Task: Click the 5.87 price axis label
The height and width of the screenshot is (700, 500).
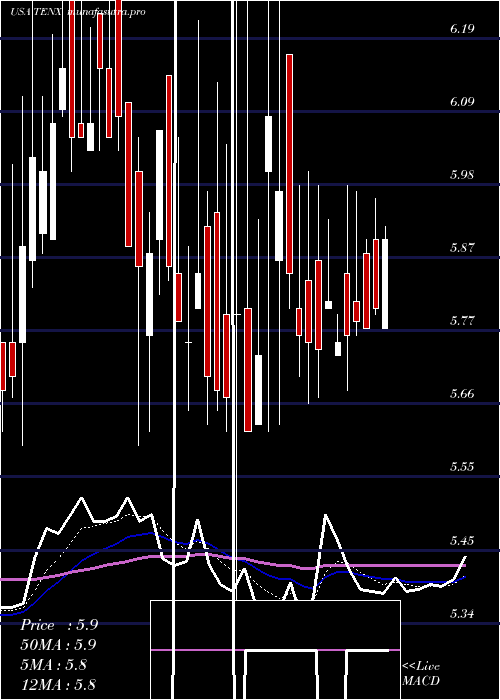Action: tap(462, 247)
